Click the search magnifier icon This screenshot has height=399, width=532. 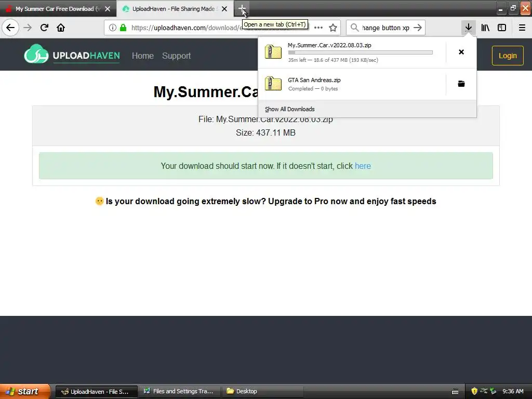point(354,28)
